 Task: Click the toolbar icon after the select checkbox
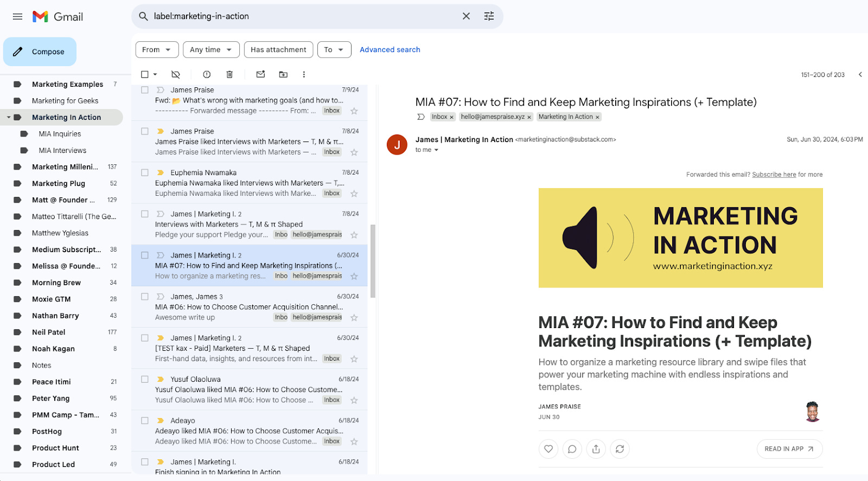(175, 74)
